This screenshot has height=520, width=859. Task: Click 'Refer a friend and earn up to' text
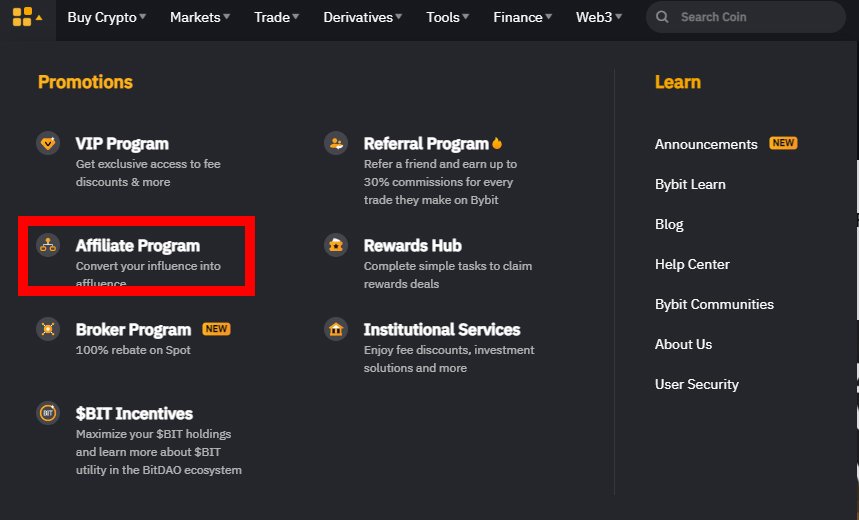pyautogui.click(x=440, y=164)
